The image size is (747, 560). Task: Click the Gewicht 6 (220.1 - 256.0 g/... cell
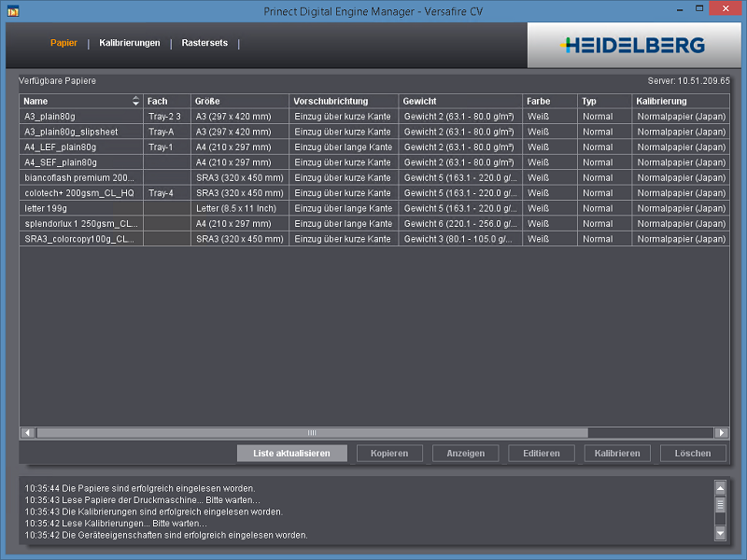(460, 223)
